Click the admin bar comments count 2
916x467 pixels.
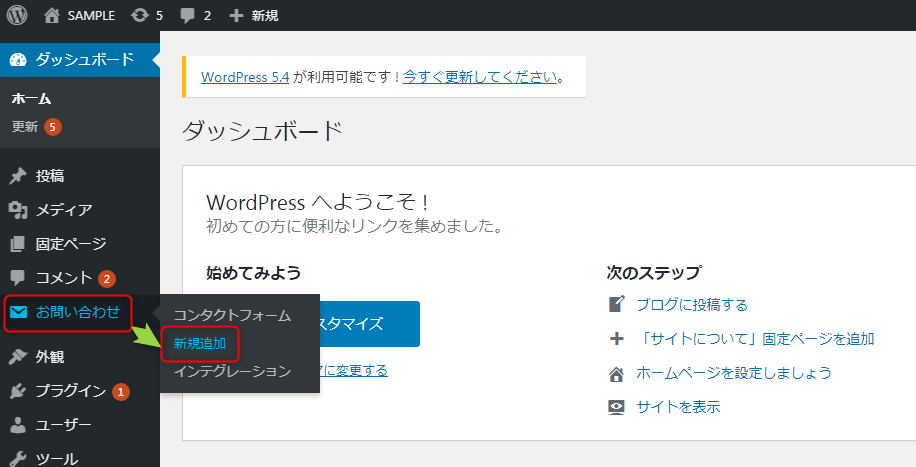tap(207, 16)
